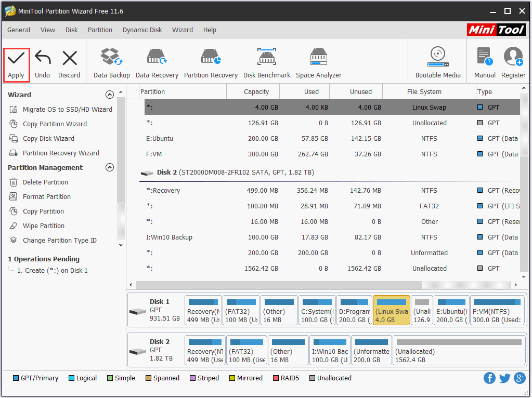532x398 pixels.
Task: Open MiniTool Twitter page icon
Action: click(x=504, y=378)
